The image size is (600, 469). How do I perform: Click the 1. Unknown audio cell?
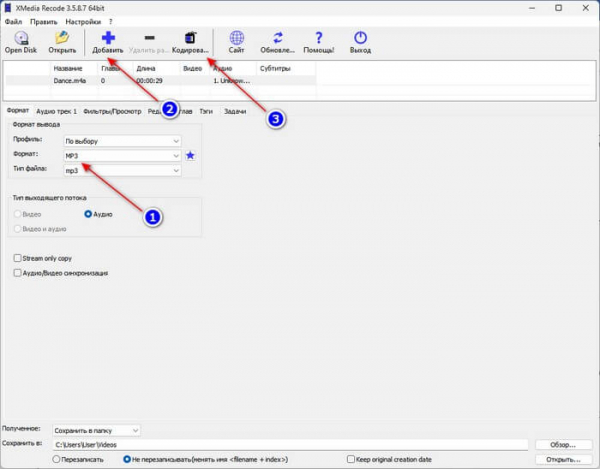click(232, 81)
